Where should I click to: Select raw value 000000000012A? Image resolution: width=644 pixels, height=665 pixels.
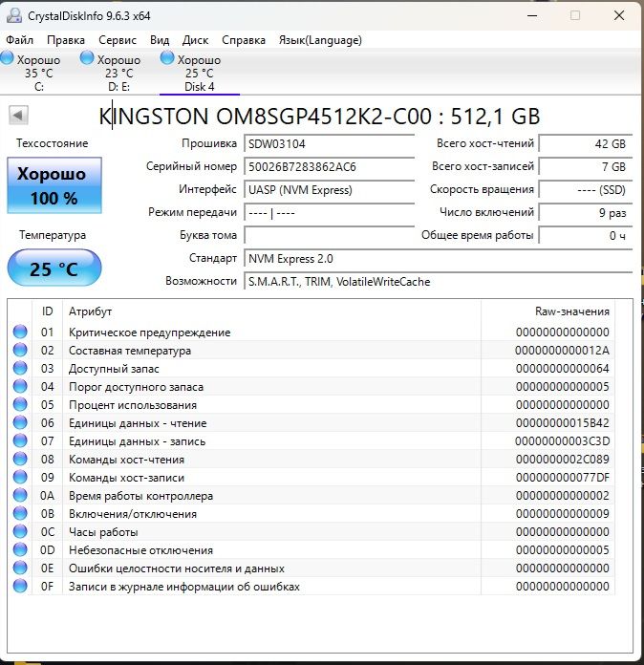point(562,351)
